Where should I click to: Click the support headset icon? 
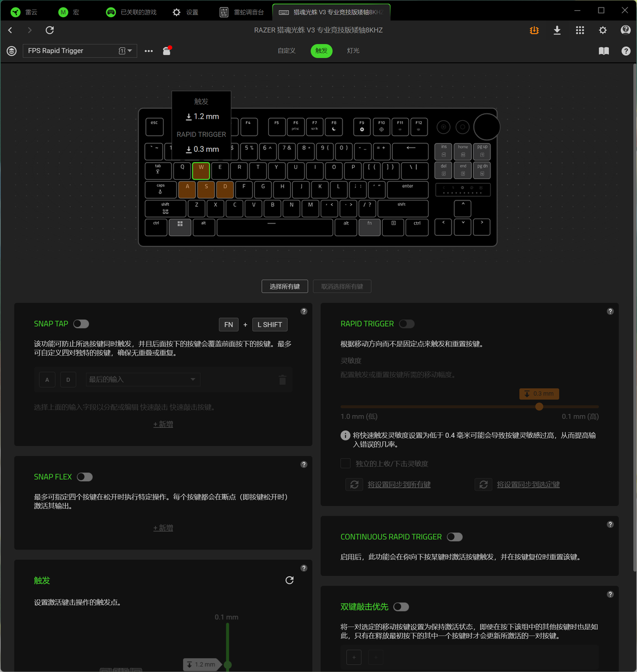click(x=625, y=30)
